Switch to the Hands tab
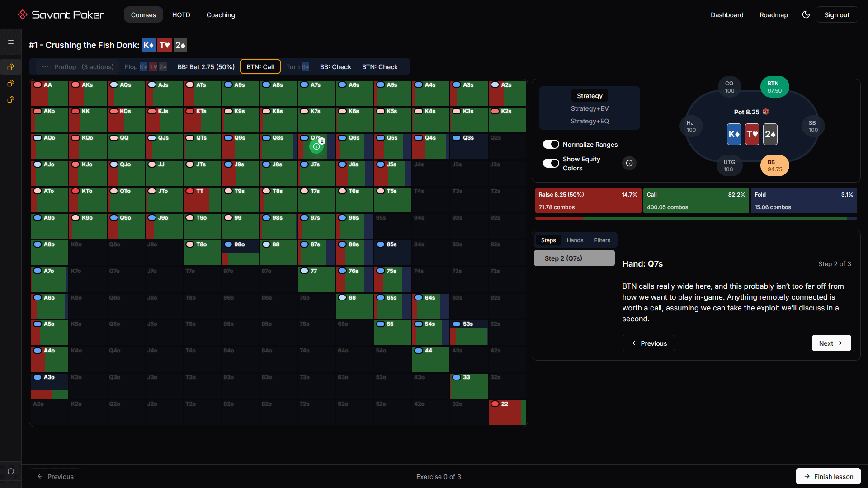Screen dimensions: 868x488 point(575,240)
